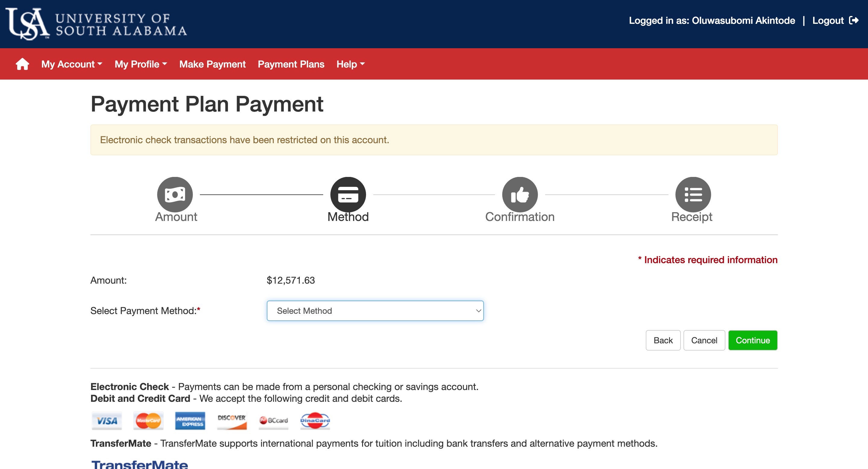Open the Help dropdown menu
The width and height of the screenshot is (868, 469).
pyautogui.click(x=350, y=64)
